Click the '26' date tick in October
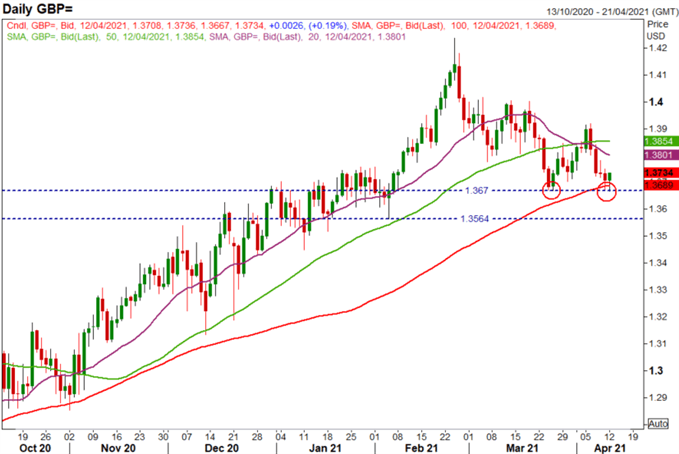Viewport: 679px width, 454px height. coord(46,437)
